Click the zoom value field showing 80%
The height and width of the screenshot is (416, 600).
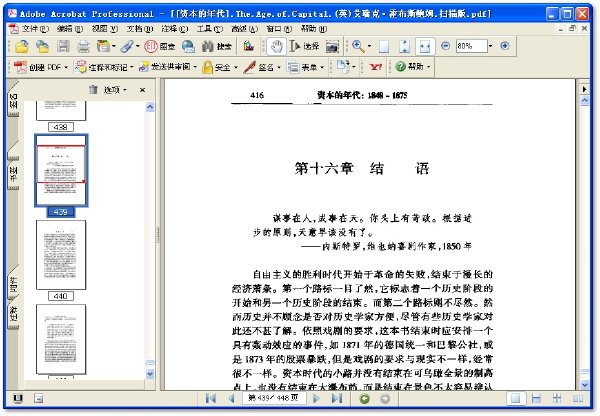coord(471,46)
